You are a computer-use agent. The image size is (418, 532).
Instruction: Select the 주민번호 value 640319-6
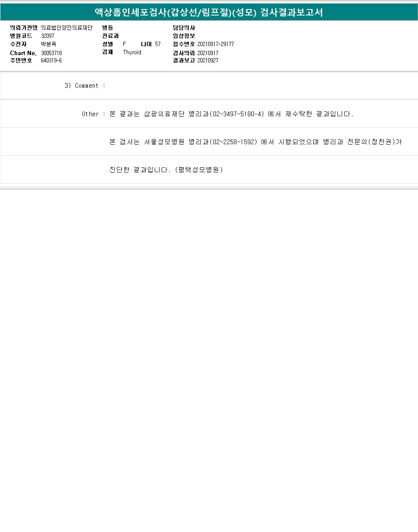51,61
